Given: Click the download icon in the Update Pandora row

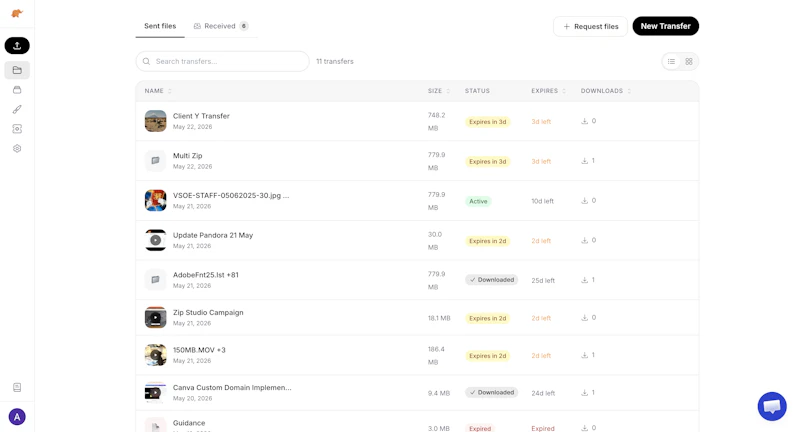Looking at the screenshot, I should click(585, 240).
